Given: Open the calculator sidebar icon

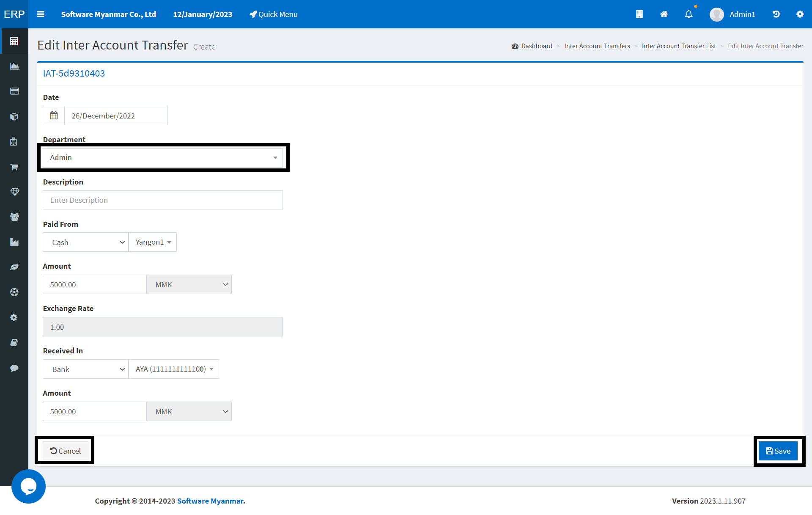Looking at the screenshot, I should click(x=14, y=41).
